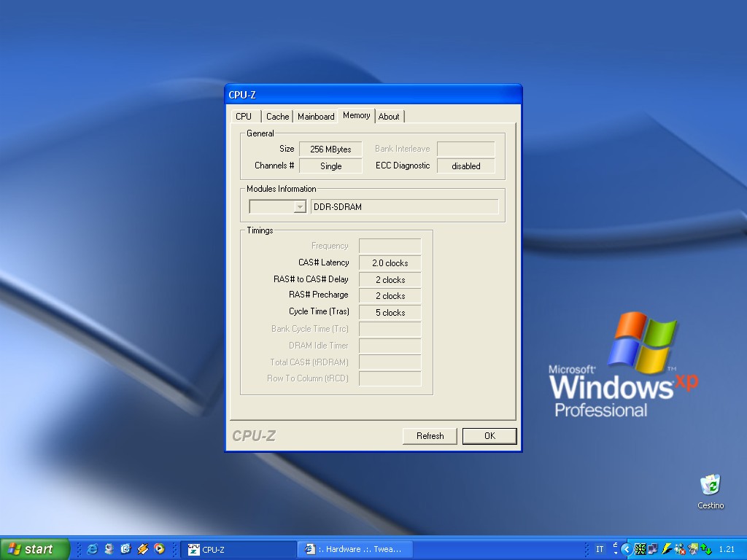Click the CPU-Z icon in the taskbar button
Viewport: 747px width, 560px height.
[193, 549]
